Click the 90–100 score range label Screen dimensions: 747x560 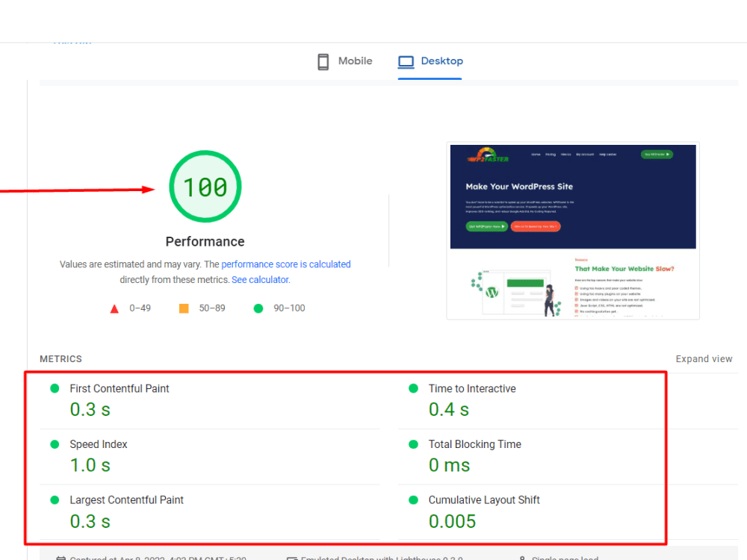tap(289, 308)
